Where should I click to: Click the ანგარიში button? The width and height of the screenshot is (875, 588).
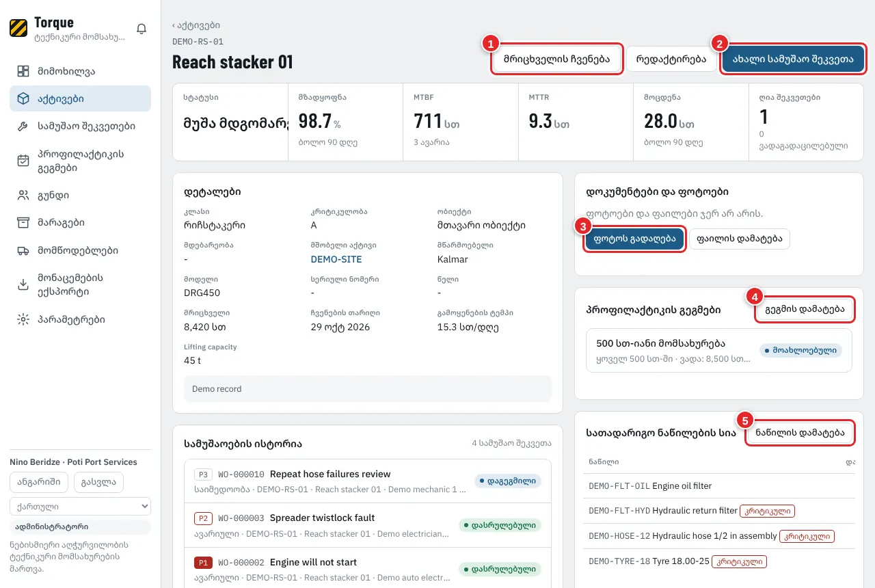[x=40, y=482]
